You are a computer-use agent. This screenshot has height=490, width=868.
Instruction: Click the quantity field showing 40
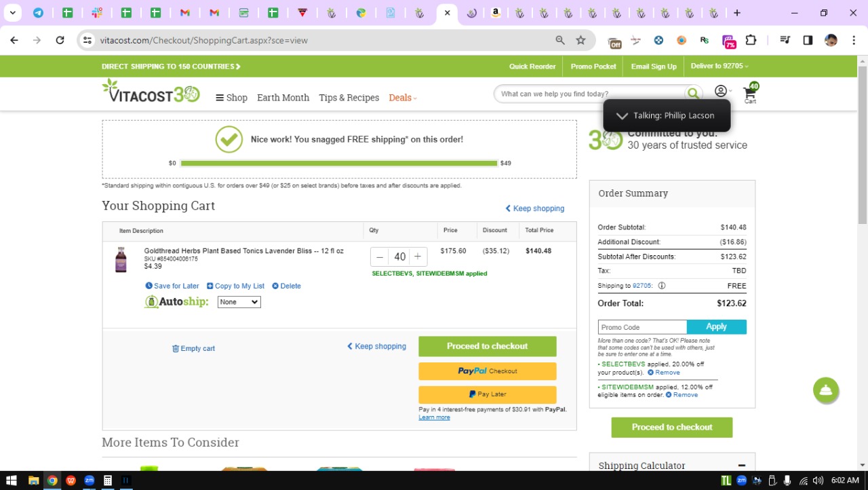point(399,257)
